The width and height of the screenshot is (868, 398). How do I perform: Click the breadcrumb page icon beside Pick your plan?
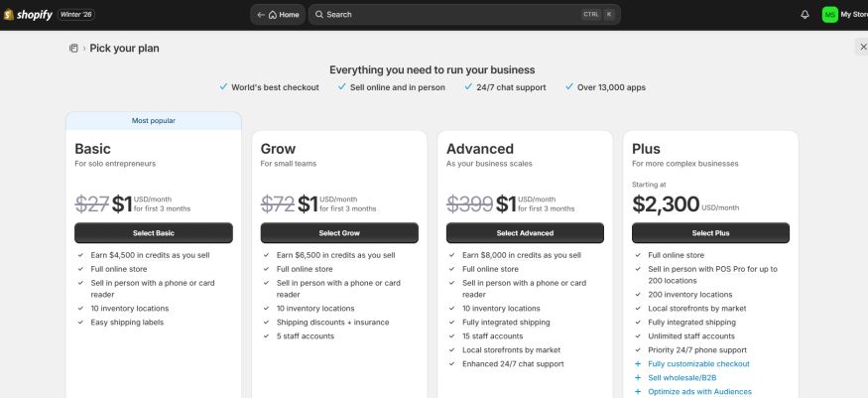pyautogui.click(x=73, y=48)
